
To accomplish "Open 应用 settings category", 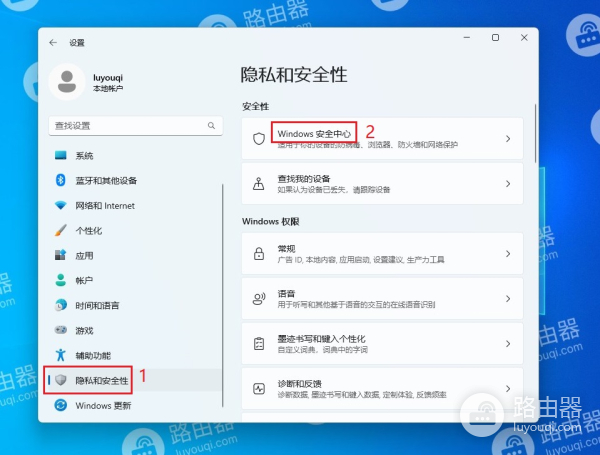I will tap(84, 256).
